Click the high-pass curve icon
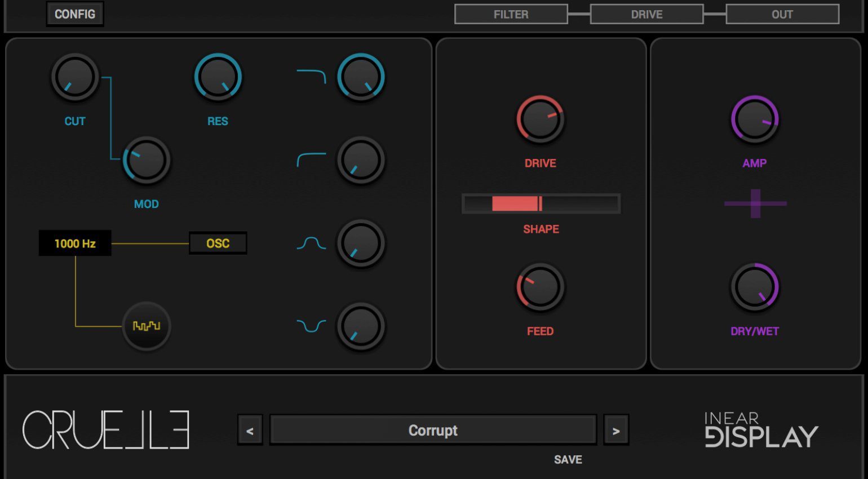The image size is (868, 479). pos(312,159)
